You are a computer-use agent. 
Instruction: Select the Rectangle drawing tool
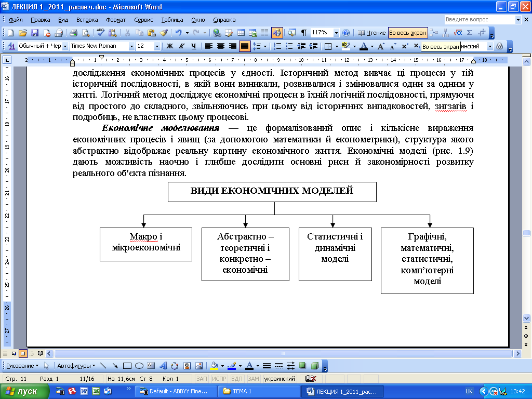point(127,366)
